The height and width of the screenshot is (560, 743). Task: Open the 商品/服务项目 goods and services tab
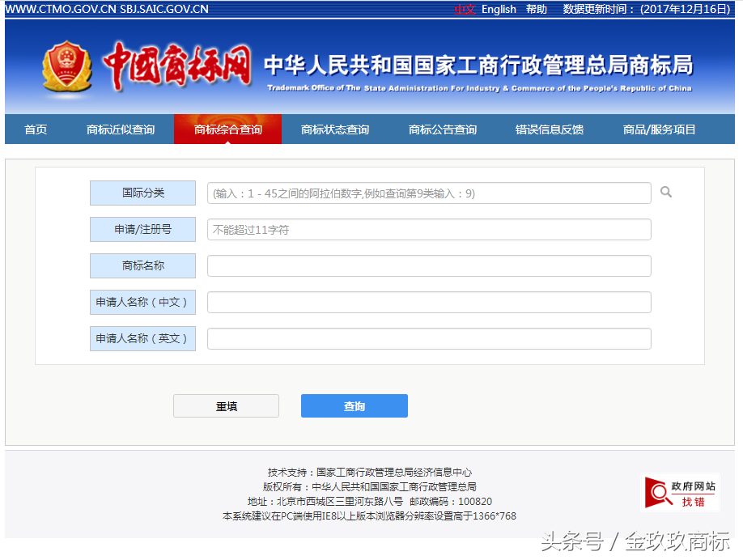[660, 129]
